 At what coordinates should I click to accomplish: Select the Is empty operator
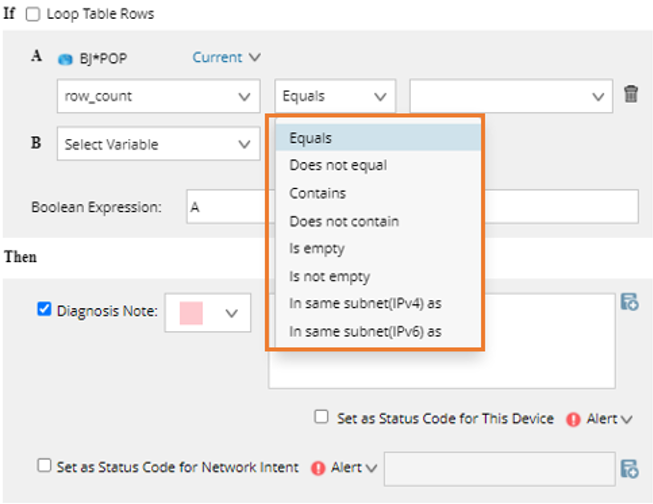click(x=378, y=249)
